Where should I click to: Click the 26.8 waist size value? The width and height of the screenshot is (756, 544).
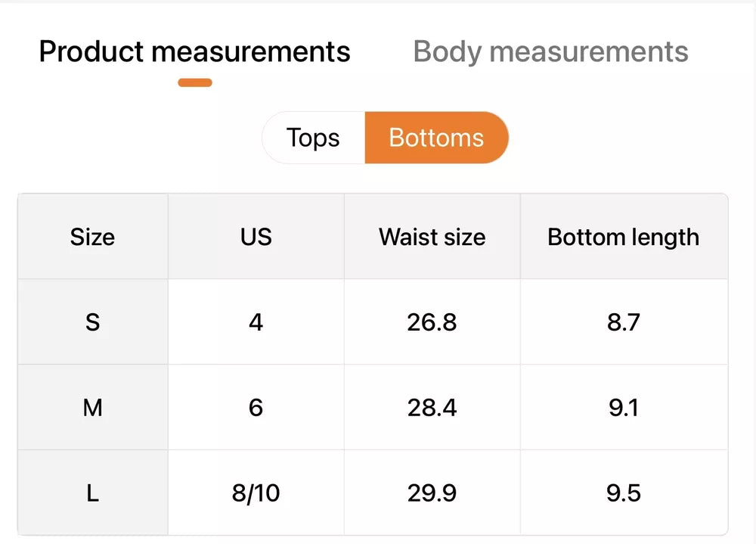[x=432, y=322]
